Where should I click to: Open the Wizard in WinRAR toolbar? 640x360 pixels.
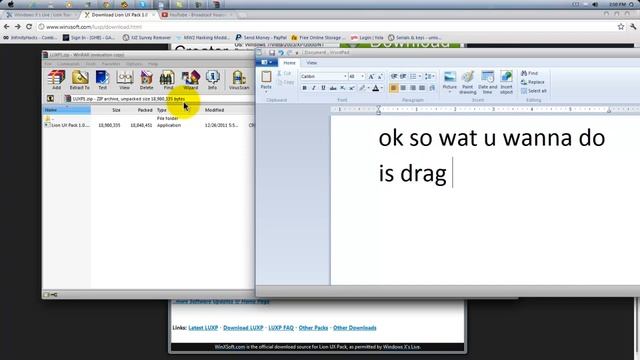191,80
